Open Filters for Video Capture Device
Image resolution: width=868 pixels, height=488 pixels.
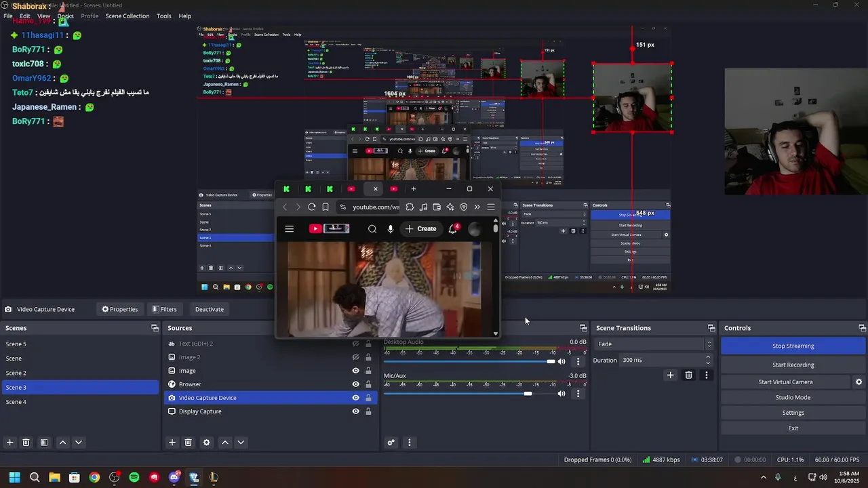[x=164, y=309]
